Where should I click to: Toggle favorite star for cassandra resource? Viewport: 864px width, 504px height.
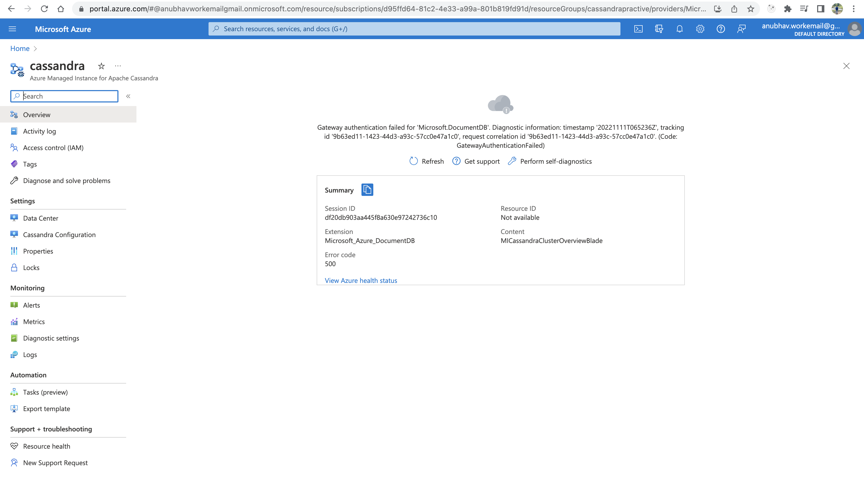[101, 66]
